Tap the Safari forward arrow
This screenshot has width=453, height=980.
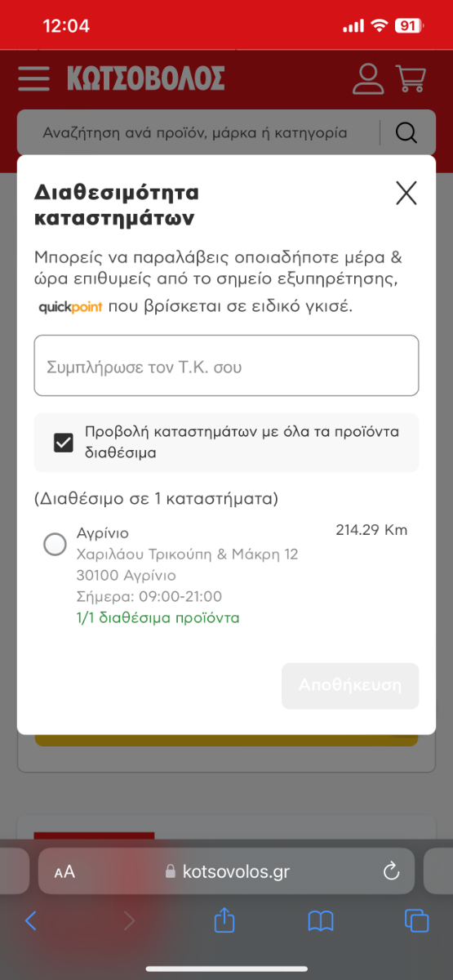pos(128,921)
